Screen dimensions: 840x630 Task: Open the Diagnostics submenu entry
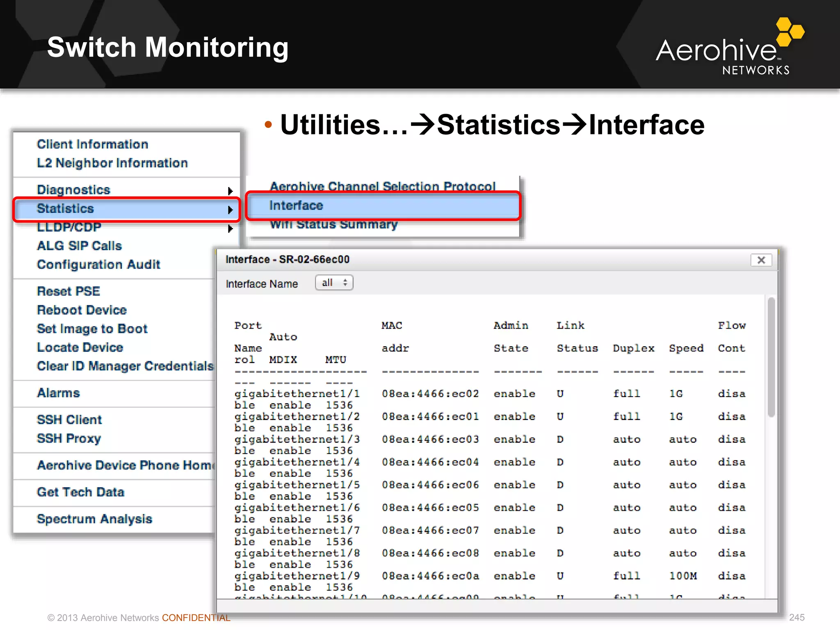73,190
